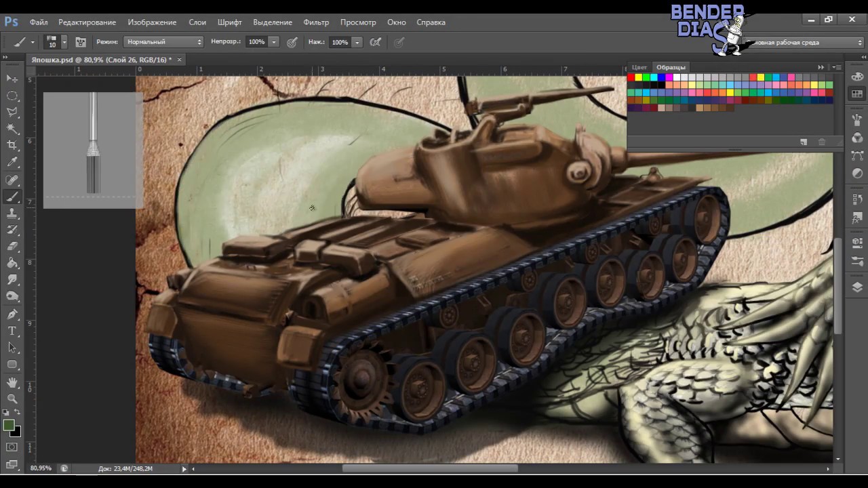Open the Paths panel icon
868x488 pixels.
click(857, 156)
